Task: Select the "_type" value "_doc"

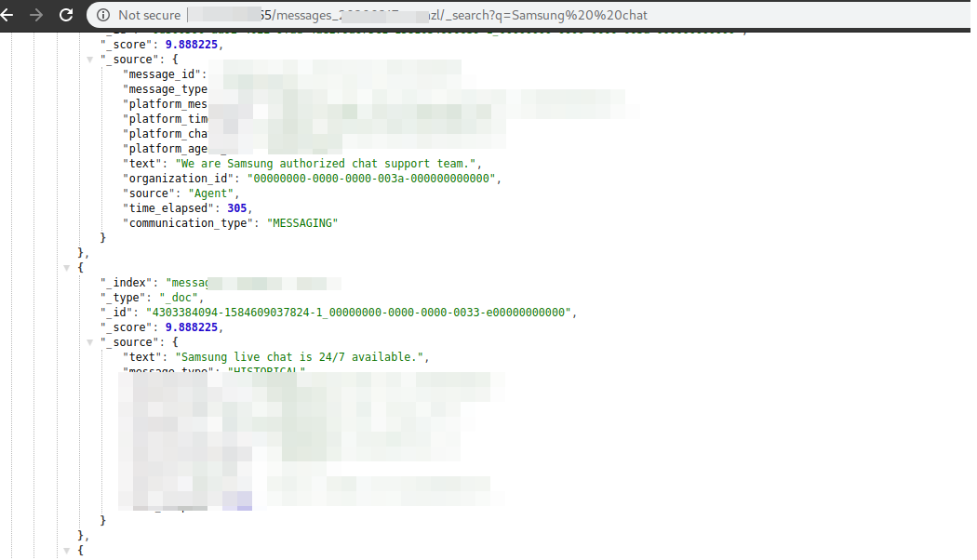Action: pyautogui.click(x=179, y=298)
